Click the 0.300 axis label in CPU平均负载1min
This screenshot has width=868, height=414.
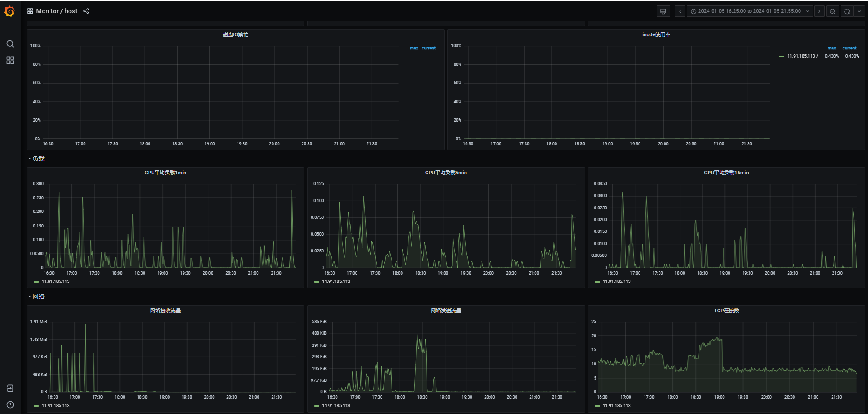click(x=38, y=184)
